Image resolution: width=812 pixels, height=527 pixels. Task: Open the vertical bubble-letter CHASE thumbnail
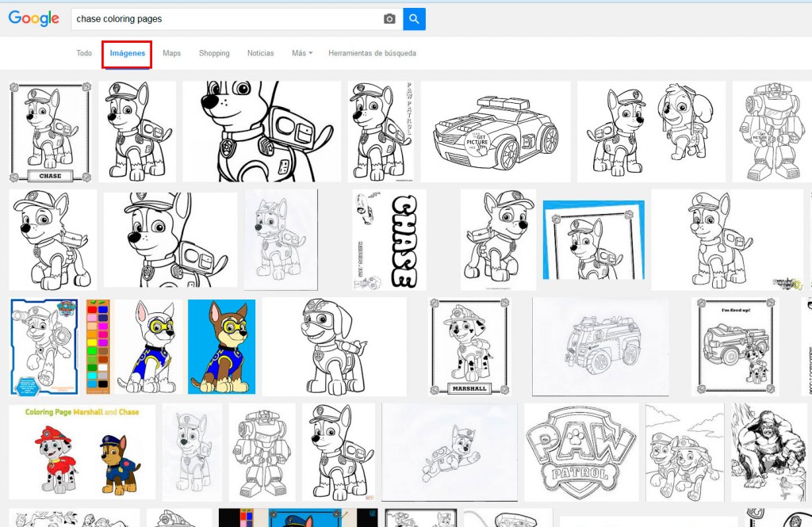[x=389, y=239]
